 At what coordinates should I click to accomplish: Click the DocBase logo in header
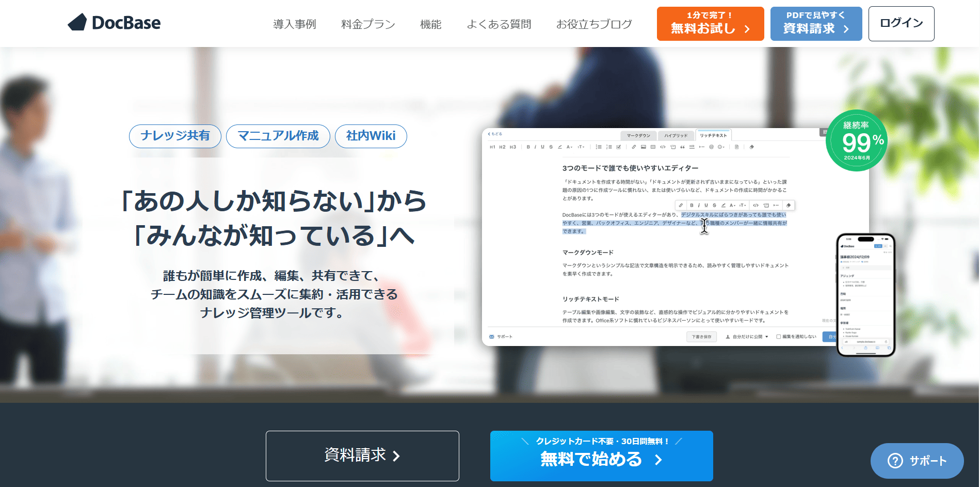click(x=114, y=22)
